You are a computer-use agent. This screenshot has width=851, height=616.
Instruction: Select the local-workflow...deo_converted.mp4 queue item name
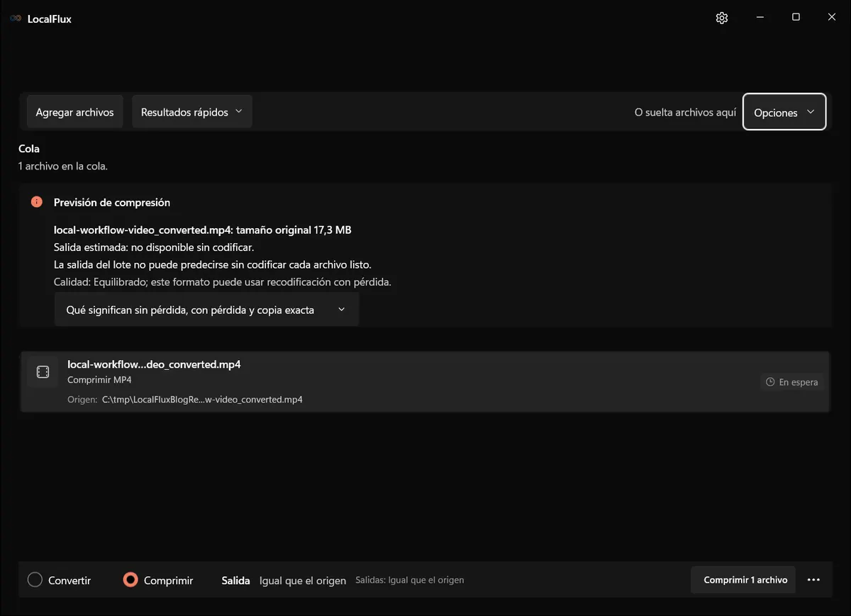(x=154, y=364)
